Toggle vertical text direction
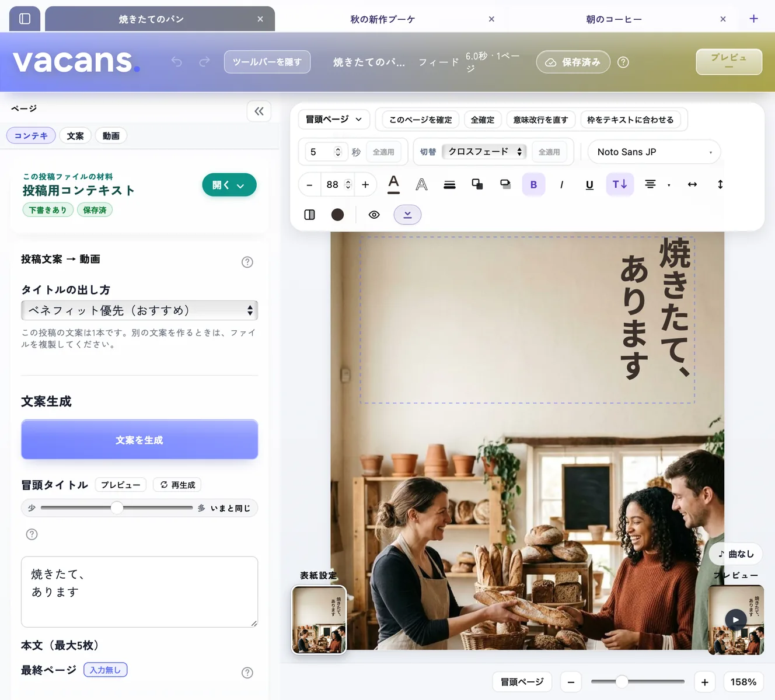The height and width of the screenshot is (700, 775). [x=620, y=184]
